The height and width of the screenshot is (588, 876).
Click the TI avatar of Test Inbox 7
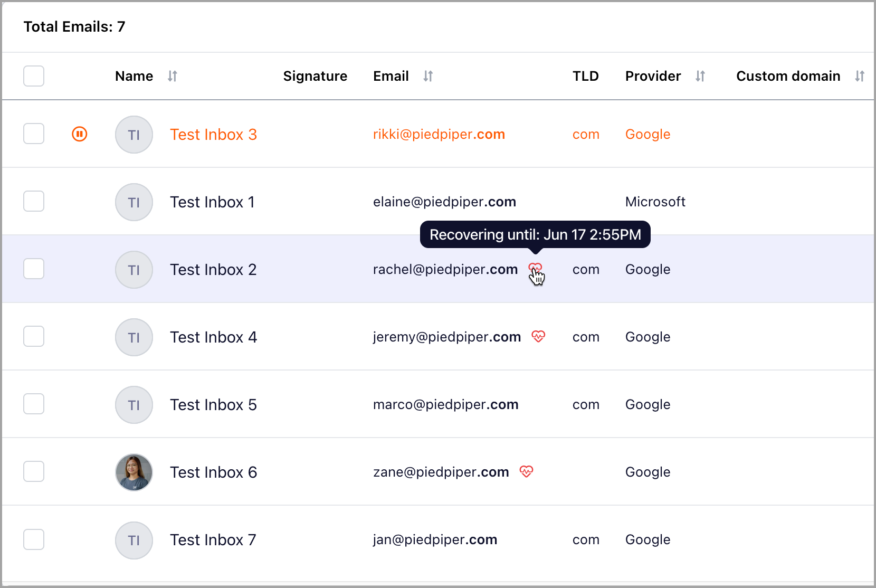click(x=134, y=540)
